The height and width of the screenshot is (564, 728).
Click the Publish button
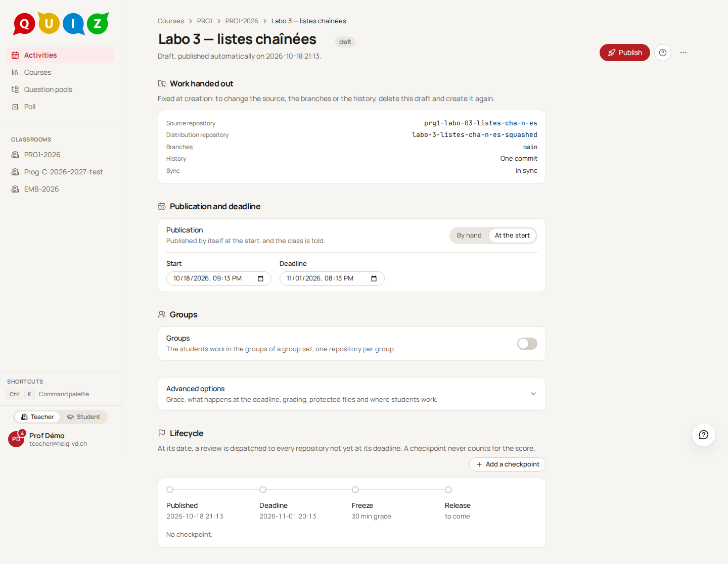[625, 53]
